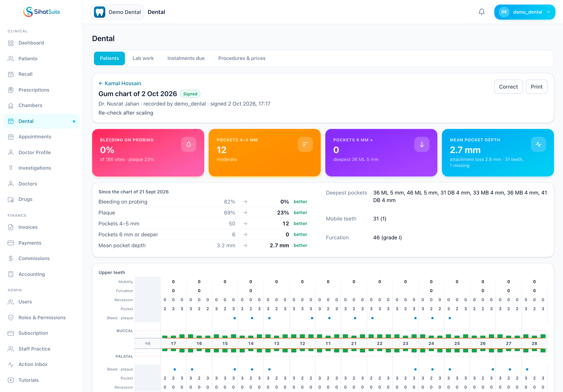Click the list icon on Pockets 4–5 mm card
This screenshot has width=563, height=392.
pos(305,144)
